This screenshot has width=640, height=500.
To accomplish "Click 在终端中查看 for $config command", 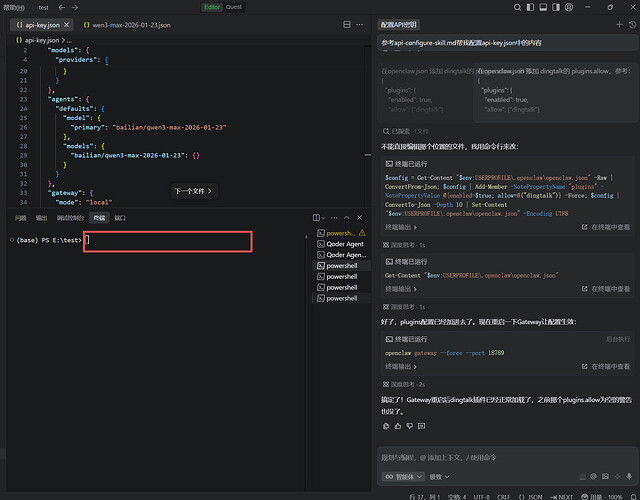I will (606, 227).
